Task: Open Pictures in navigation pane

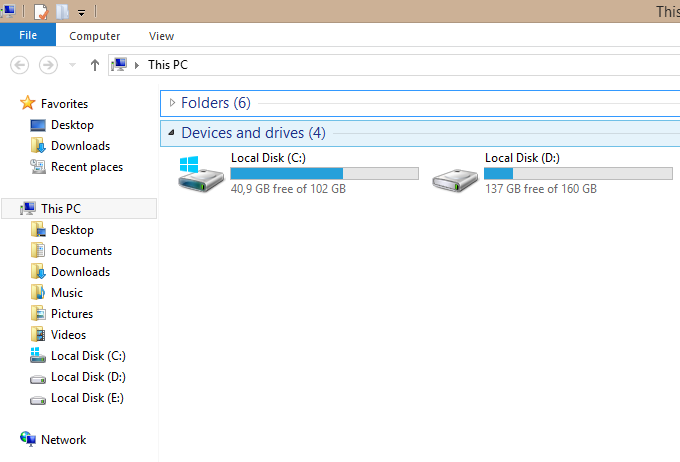Action: 72,314
